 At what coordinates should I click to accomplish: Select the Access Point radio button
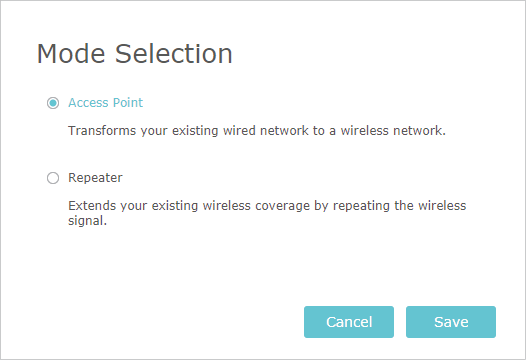pos(53,103)
